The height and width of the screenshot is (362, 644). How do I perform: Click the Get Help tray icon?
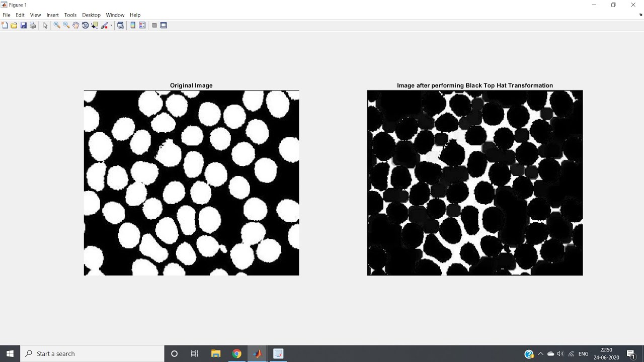click(x=529, y=354)
